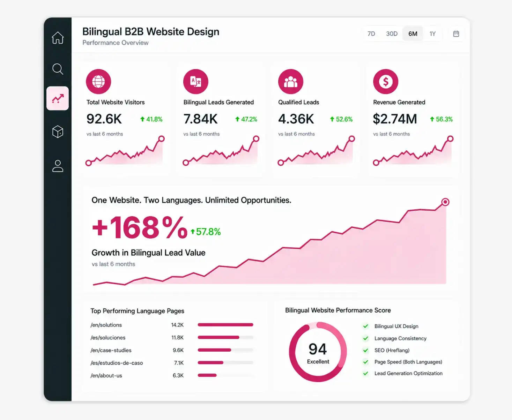
Task: Open the /en/solutions page row
Action: coord(172,325)
